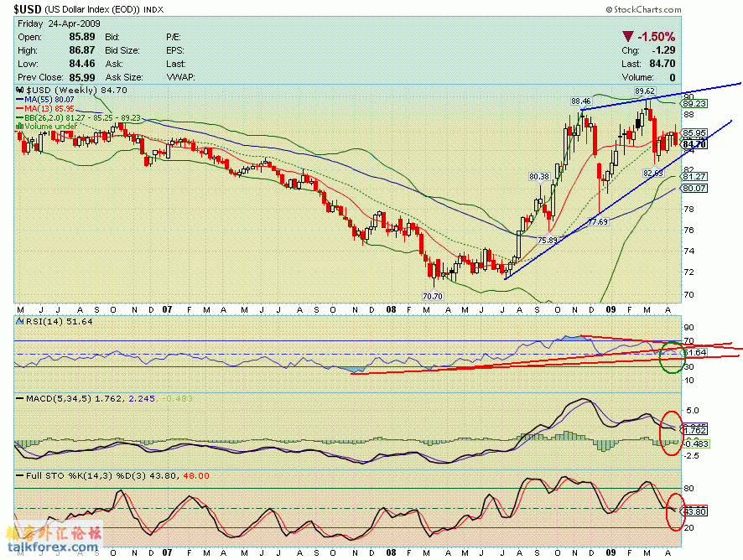
Task: Click the MACD 1.762 axis value tag
Action: [x=694, y=430]
